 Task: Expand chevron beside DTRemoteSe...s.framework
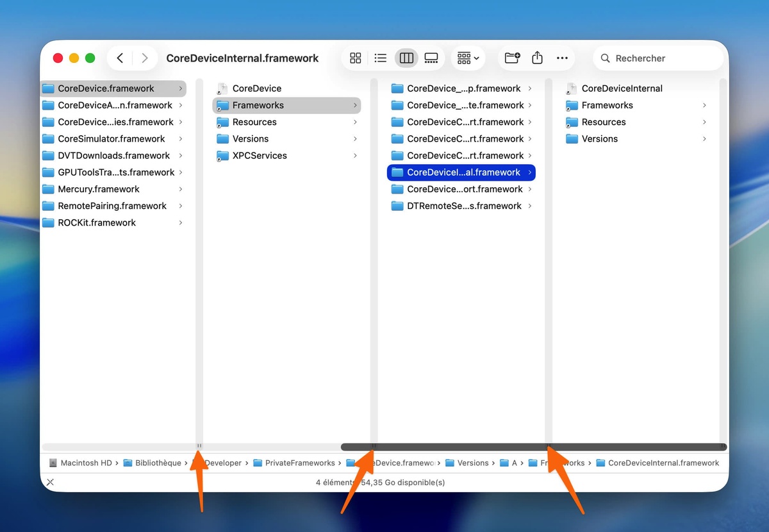pyautogui.click(x=530, y=206)
